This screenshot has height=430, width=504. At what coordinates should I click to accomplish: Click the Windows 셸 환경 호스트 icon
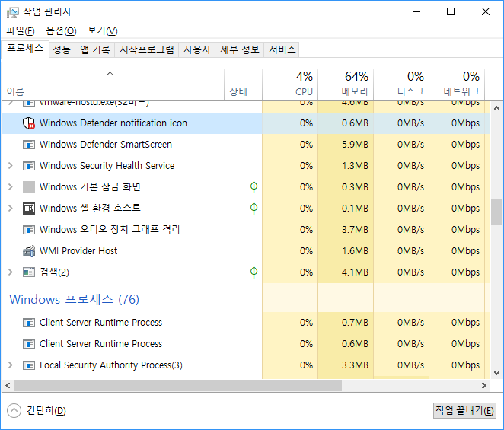click(x=29, y=209)
